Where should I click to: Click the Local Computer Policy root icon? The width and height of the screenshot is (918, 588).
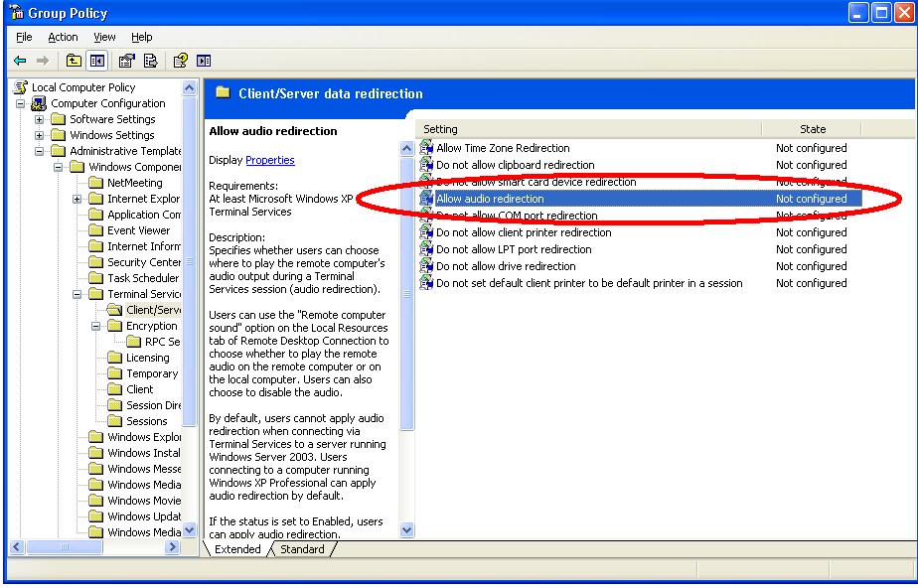click(x=21, y=87)
